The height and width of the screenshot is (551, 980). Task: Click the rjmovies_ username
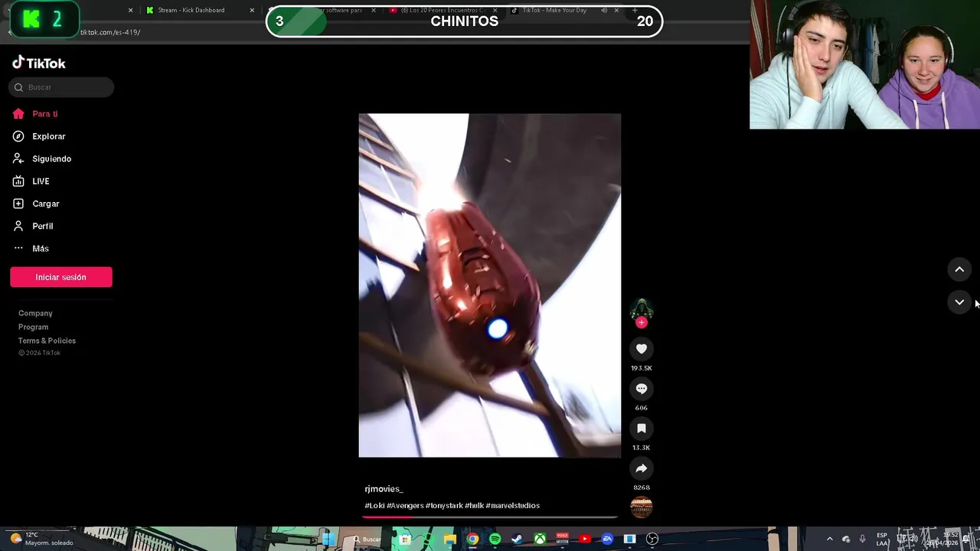[x=384, y=489]
